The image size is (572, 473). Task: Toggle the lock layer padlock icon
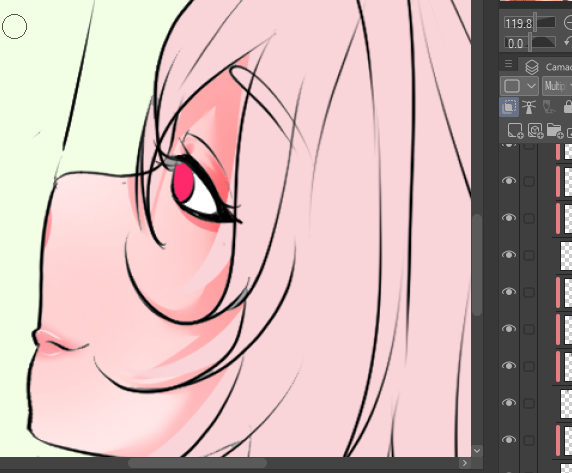[x=568, y=107]
